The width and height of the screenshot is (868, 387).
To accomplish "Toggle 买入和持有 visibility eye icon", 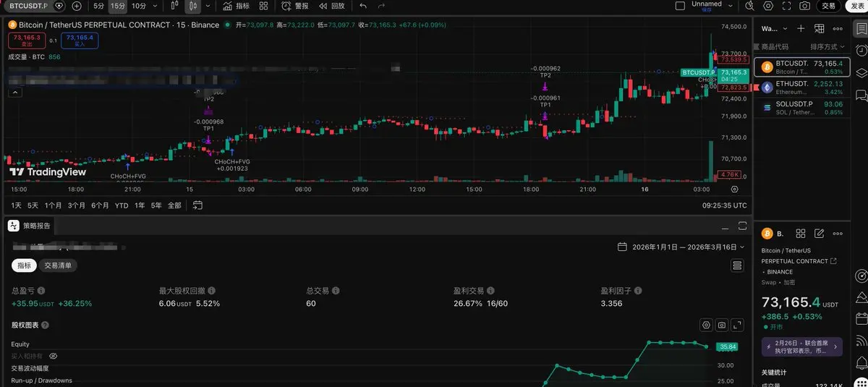I will [53, 356].
